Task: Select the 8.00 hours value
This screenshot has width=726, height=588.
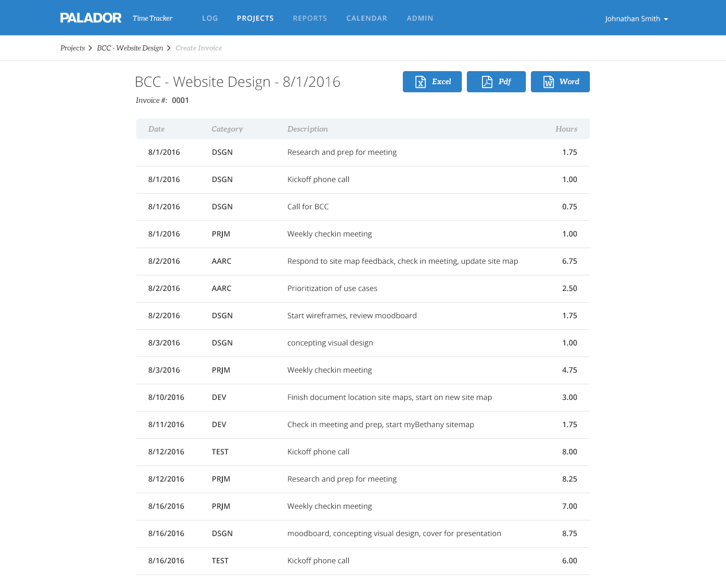Action: 570,452
